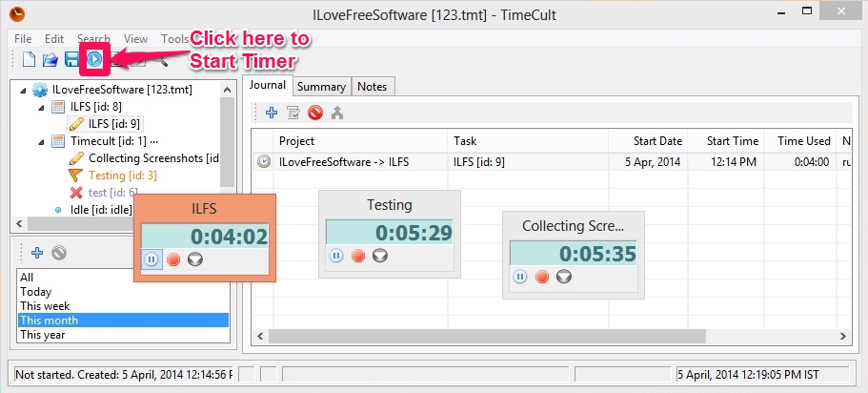Sort the journal by the Start Time header
868x393 pixels.
point(726,141)
